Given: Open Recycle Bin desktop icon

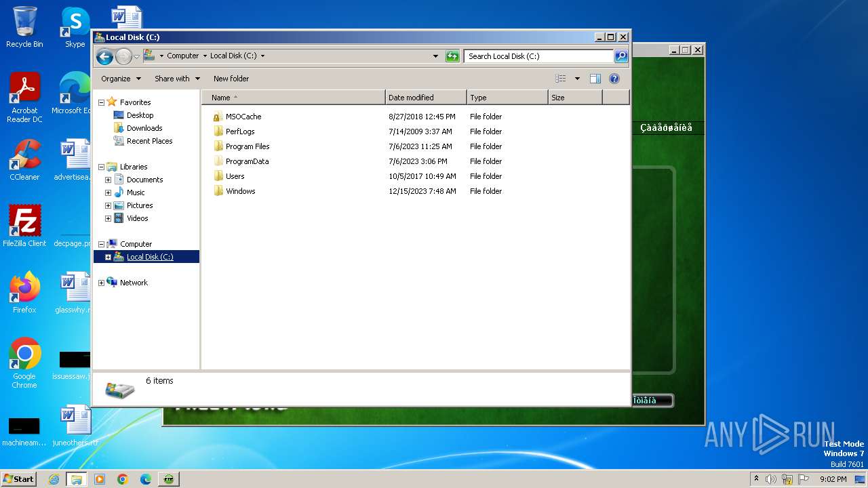Looking at the screenshot, I should point(24,27).
